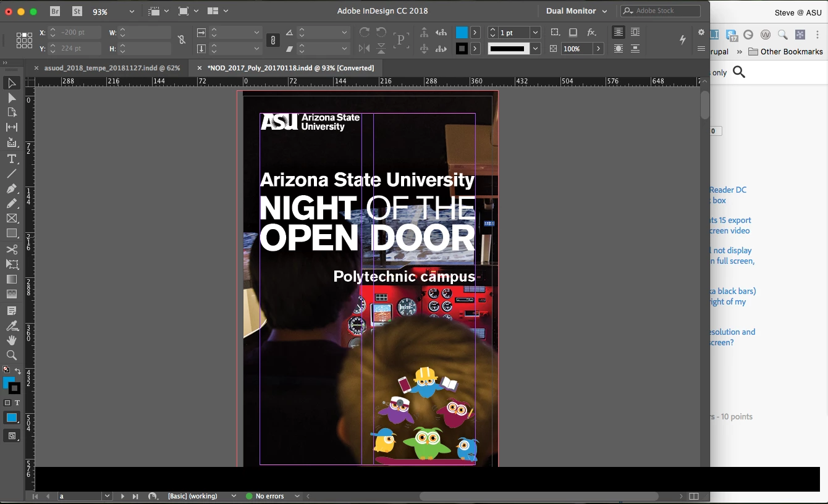The image size is (828, 504).
Task: Switch to NOD_2017_Poly_20170118.indd tab
Action: point(290,68)
